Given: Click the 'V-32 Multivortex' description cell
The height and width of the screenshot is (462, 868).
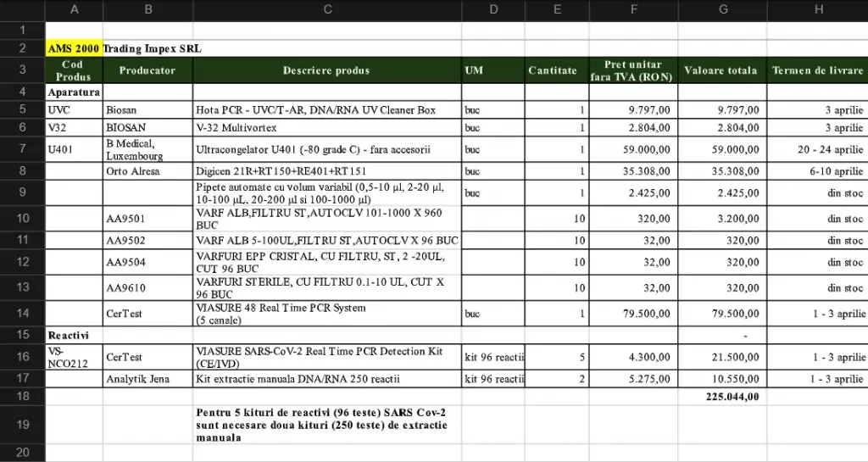Looking at the screenshot, I should [327, 127].
